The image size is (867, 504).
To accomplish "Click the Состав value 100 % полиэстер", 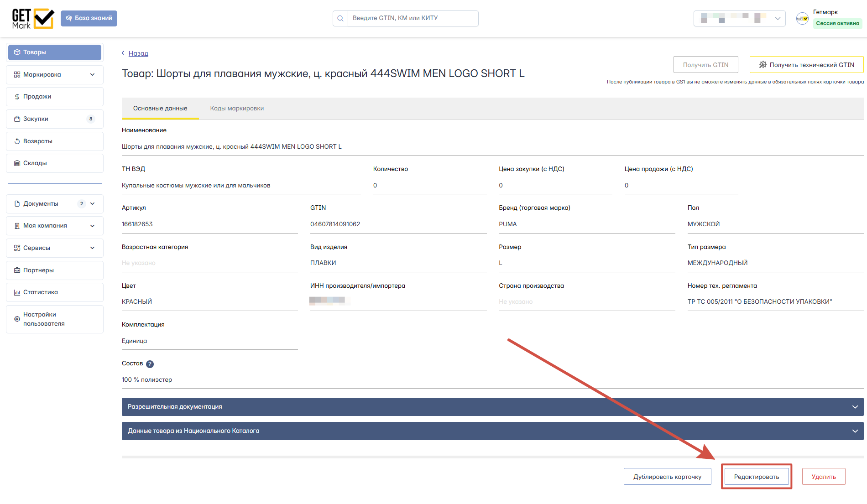I will click(147, 380).
